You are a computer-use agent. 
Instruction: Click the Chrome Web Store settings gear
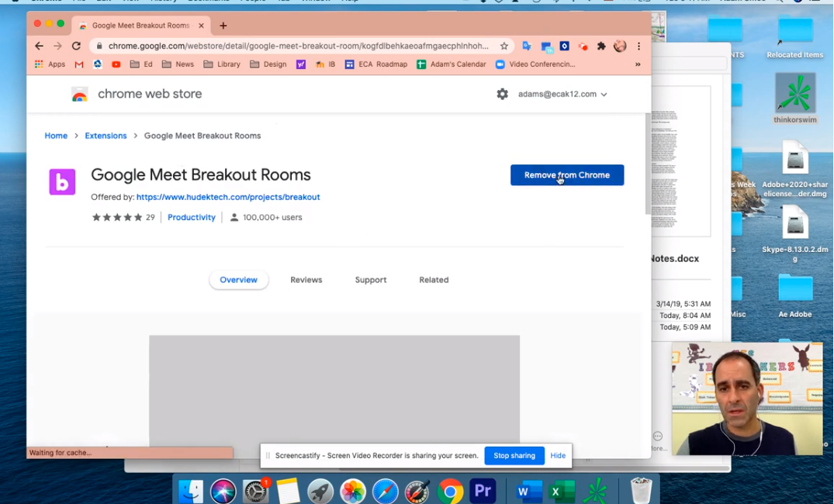click(502, 94)
